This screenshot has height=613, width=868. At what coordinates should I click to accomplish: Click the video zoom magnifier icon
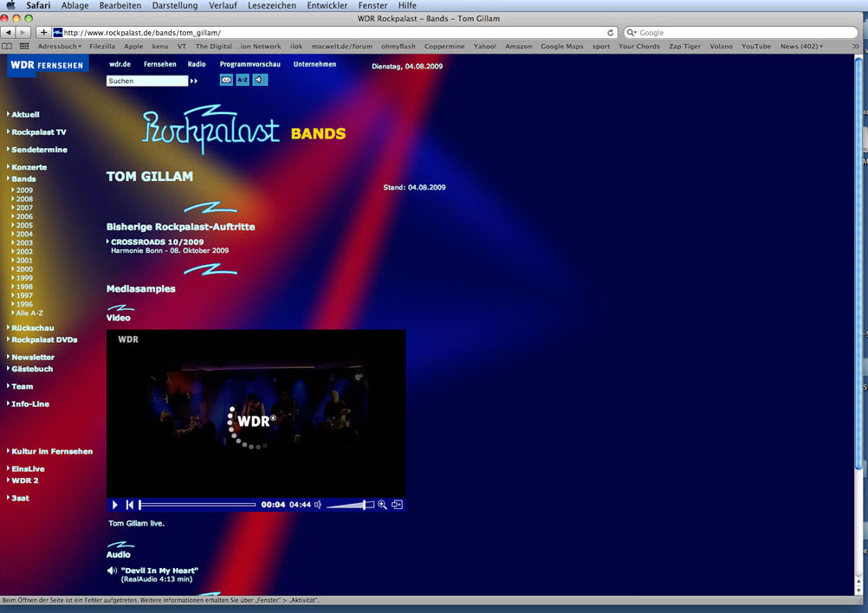pyautogui.click(x=382, y=505)
